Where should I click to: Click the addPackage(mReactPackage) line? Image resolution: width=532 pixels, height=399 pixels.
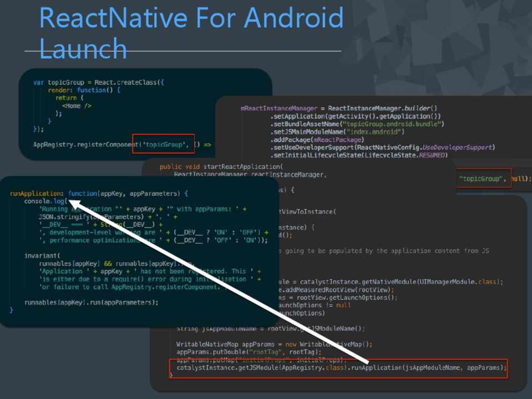tap(317, 140)
